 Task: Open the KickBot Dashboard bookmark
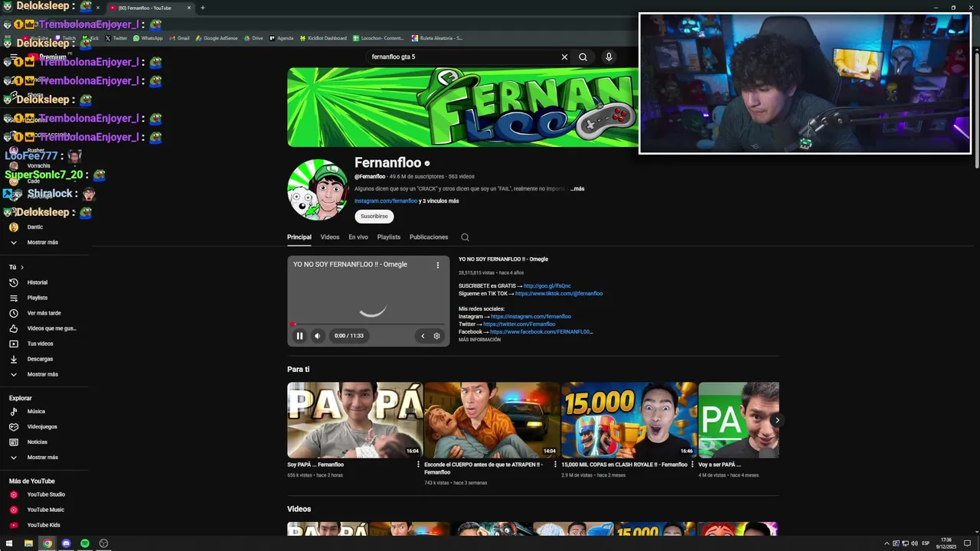pyautogui.click(x=323, y=38)
